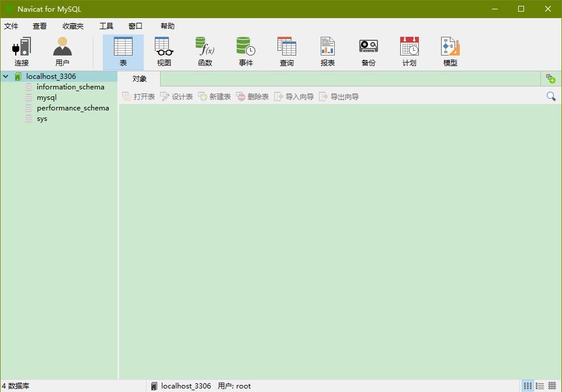562x392 pixels.
Task: Toggle list view in the status bar
Action: pyautogui.click(x=539, y=386)
